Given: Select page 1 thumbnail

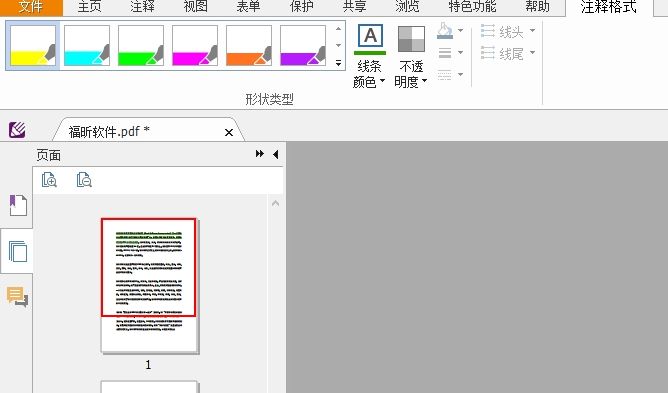Looking at the screenshot, I should (149, 286).
